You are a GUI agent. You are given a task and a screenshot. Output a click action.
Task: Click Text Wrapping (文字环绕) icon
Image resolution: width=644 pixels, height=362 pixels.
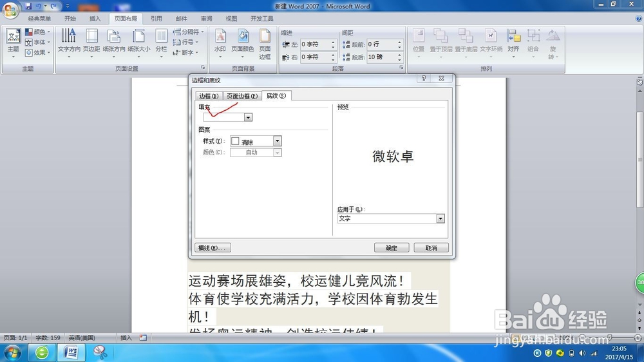tap(491, 43)
